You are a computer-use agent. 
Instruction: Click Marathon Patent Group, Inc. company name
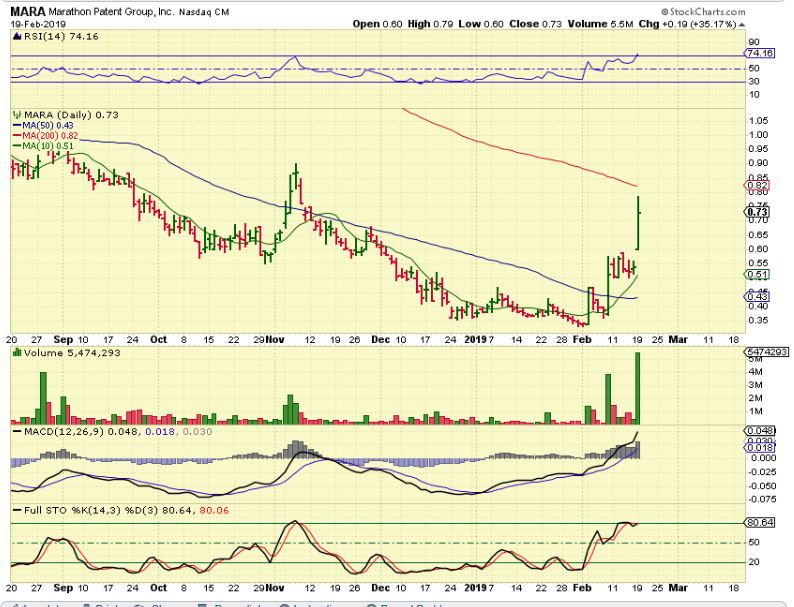click(x=111, y=12)
